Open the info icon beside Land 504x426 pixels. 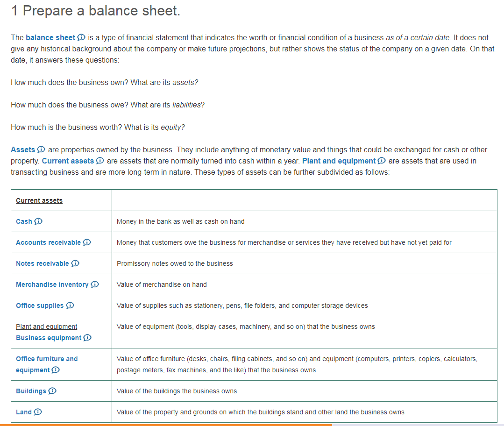(38, 412)
